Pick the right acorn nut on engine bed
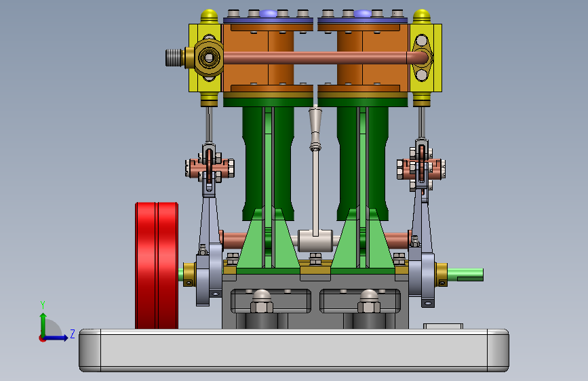The height and width of the screenshot is (381, 588). coord(369,301)
